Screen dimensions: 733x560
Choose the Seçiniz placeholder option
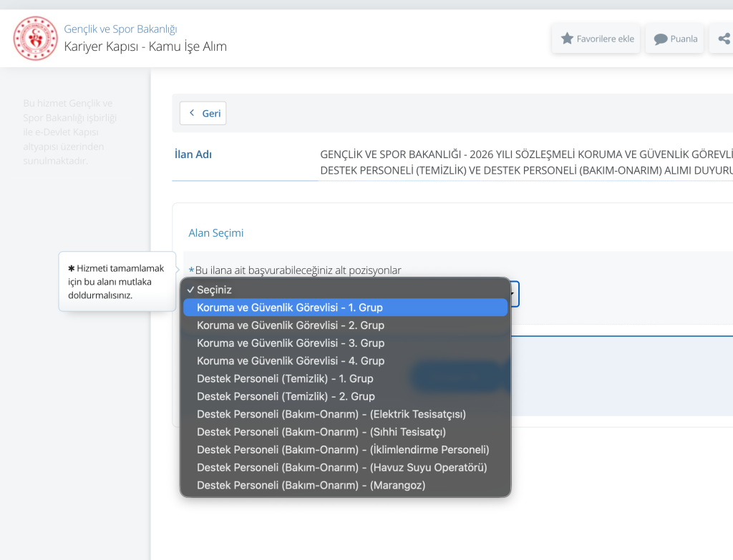tap(346, 290)
